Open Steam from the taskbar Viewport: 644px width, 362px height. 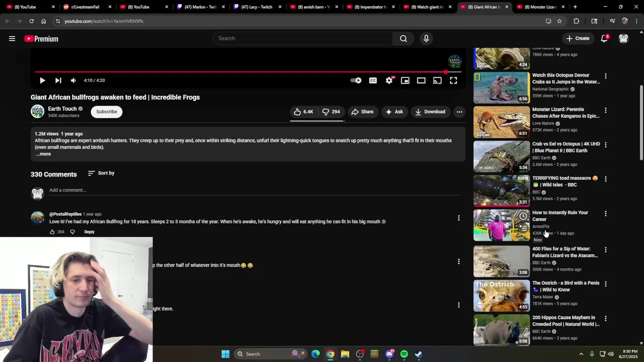tap(419, 354)
